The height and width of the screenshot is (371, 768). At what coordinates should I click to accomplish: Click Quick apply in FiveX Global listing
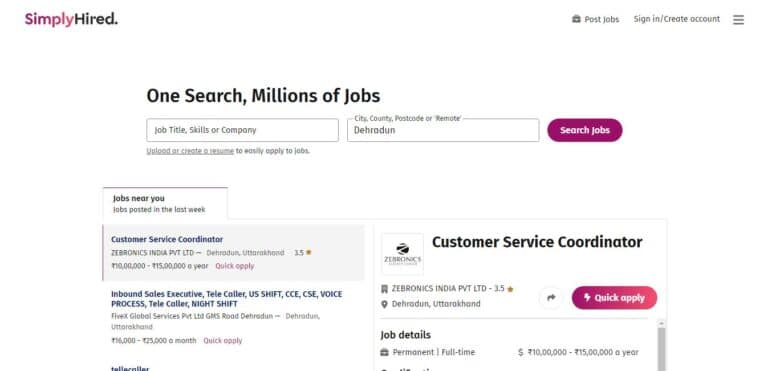point(223,341)
